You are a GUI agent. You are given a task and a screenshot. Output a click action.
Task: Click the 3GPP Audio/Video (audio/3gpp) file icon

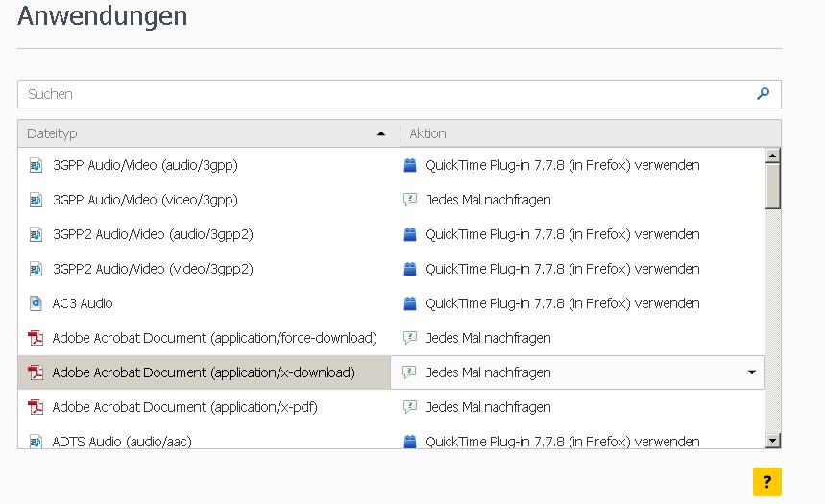36,165
